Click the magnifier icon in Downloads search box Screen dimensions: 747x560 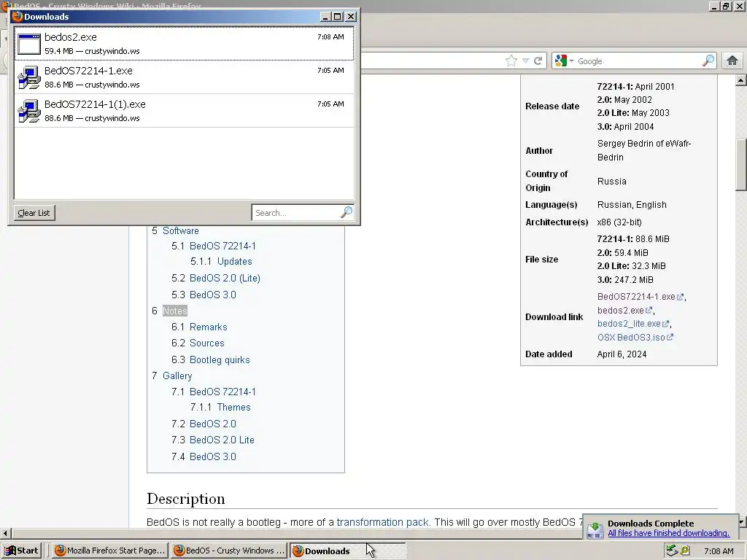coord(347,212)
